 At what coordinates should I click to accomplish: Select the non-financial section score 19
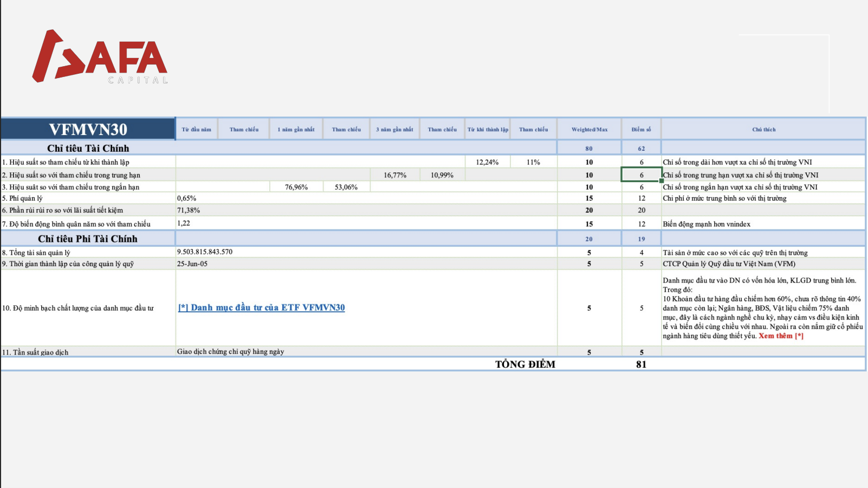click(x=642, y=239)
